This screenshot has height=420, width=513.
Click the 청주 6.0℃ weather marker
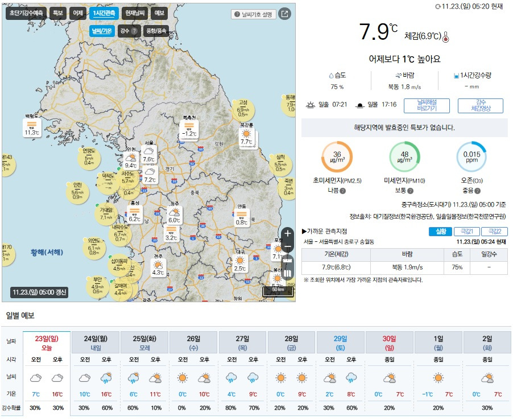[175, 216]
